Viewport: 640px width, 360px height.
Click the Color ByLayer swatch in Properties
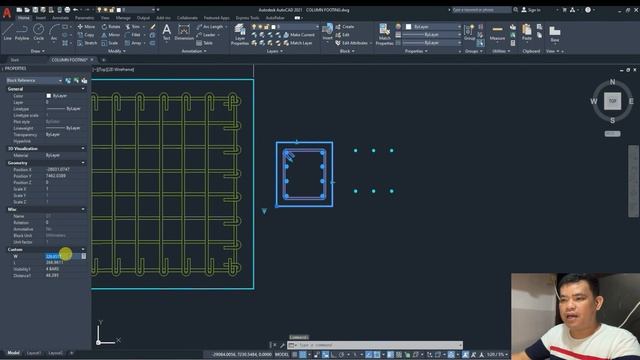pyautogui.click(x=49, y=96)
